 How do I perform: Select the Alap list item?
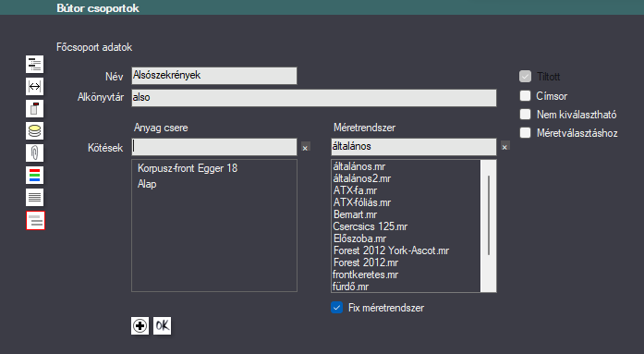click(x=147, y=184)
